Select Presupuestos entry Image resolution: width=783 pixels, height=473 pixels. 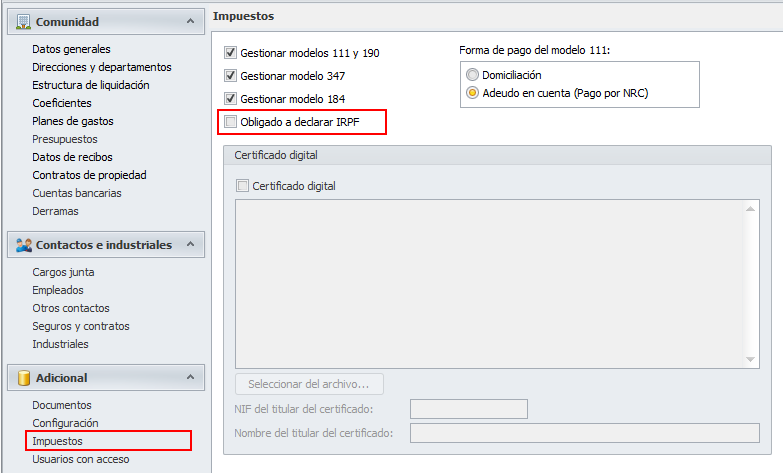point(65,139)
